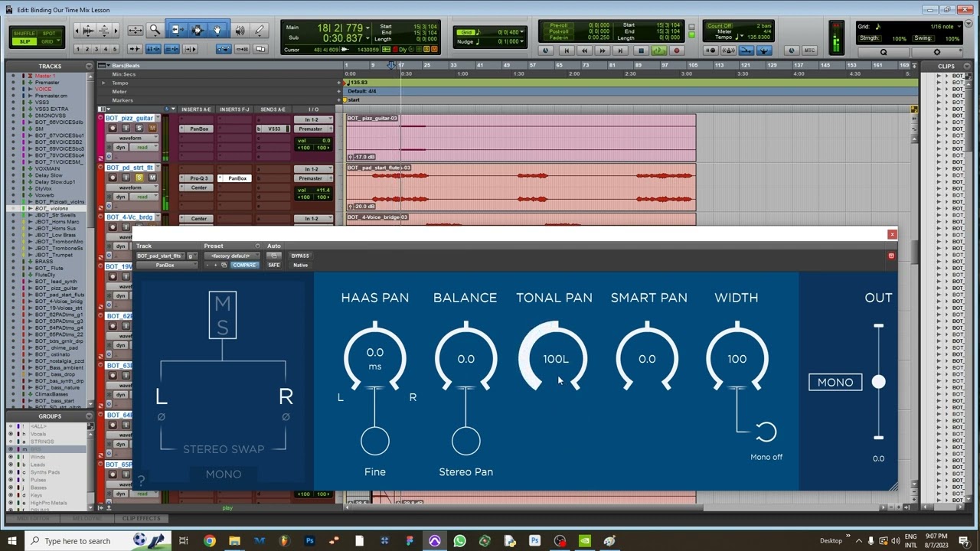Click the HAAS PAN knob

point(375,357)
